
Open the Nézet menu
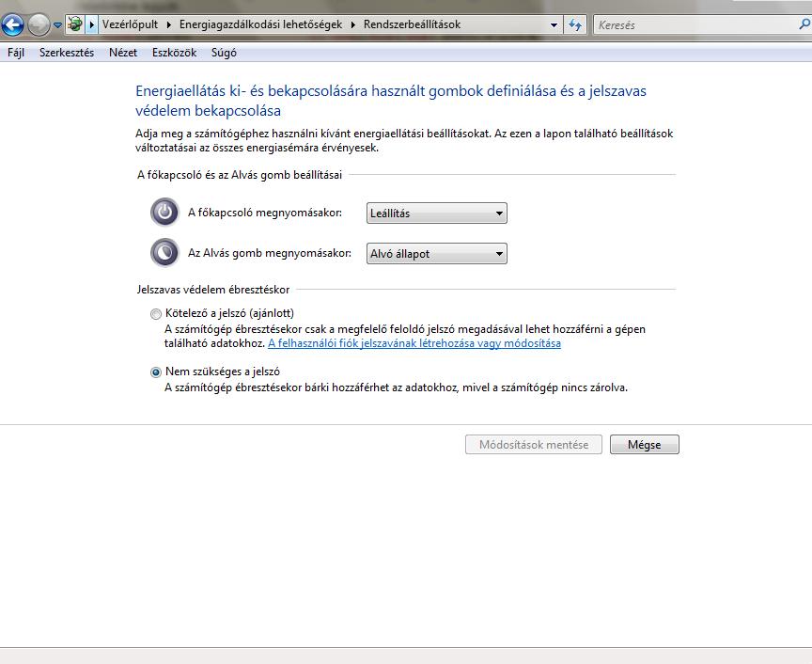coord(123,53)
